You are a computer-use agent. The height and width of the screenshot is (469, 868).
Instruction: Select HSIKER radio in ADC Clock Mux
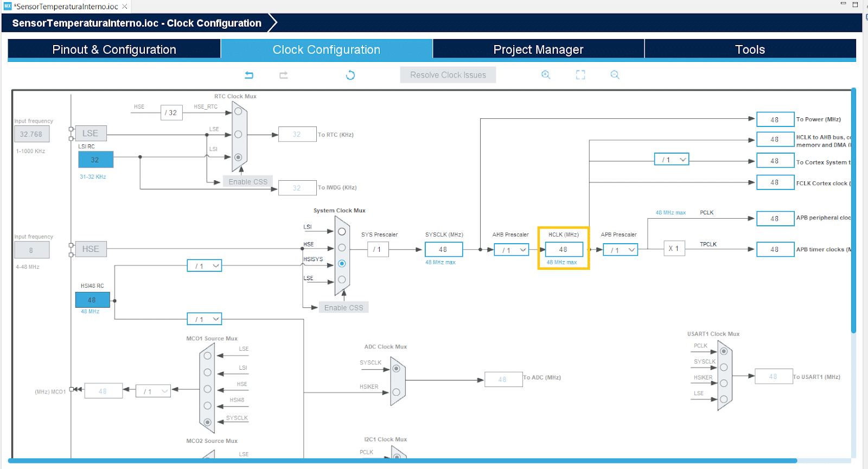[396, 392]
